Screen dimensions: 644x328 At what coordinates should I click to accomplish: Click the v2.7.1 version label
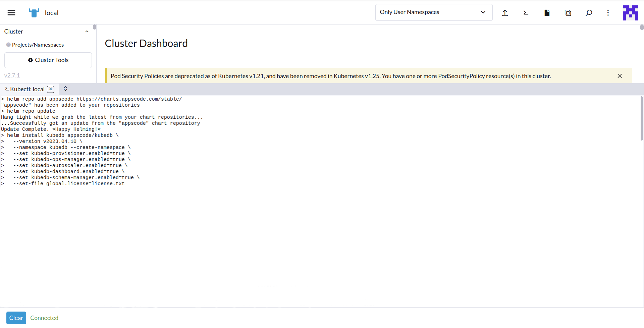point(12,75)
